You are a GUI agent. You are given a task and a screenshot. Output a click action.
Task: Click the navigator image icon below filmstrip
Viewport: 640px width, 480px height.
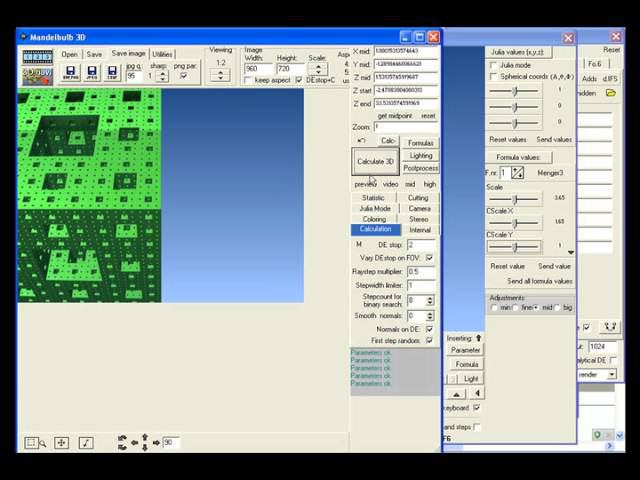[38, 77]
